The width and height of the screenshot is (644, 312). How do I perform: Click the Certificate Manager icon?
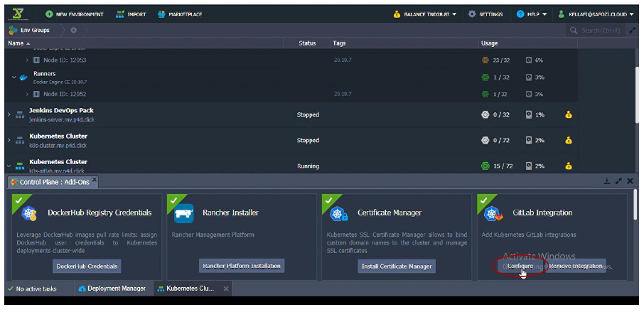[339, 213]
